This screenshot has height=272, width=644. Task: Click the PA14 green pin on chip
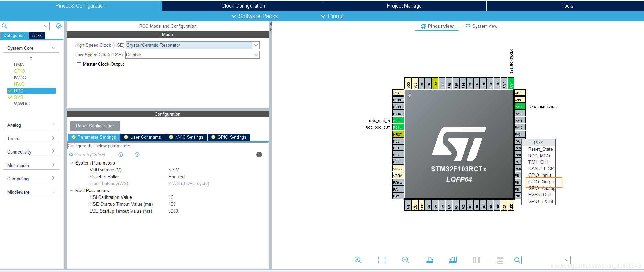point(511,83)
